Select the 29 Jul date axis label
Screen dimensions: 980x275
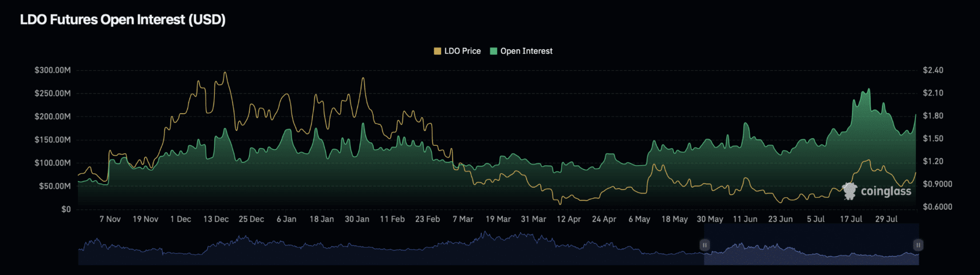click(x=886, y=219)
